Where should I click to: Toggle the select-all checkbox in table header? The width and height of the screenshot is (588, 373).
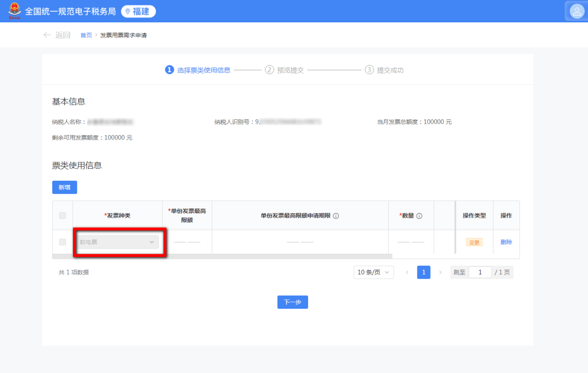click(63, 216)
